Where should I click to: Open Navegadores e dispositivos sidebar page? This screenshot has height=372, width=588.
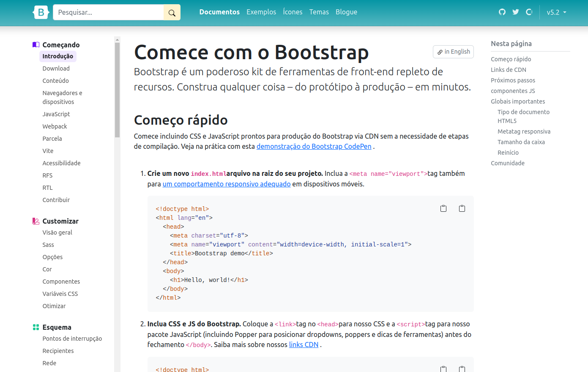(x=62, y=97)
